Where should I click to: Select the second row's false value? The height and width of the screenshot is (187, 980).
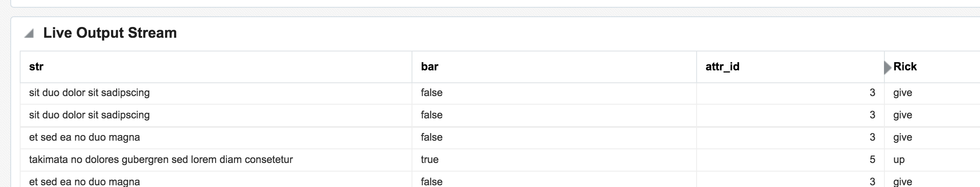[x=431, y=115]
